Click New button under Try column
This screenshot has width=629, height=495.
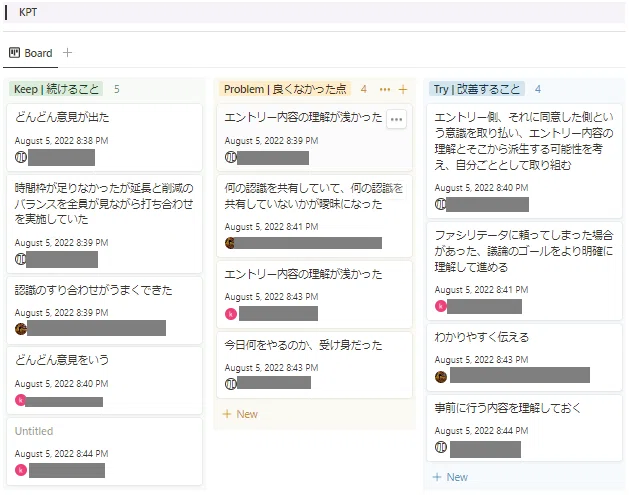pyautogui.click(x=450, y=477)
